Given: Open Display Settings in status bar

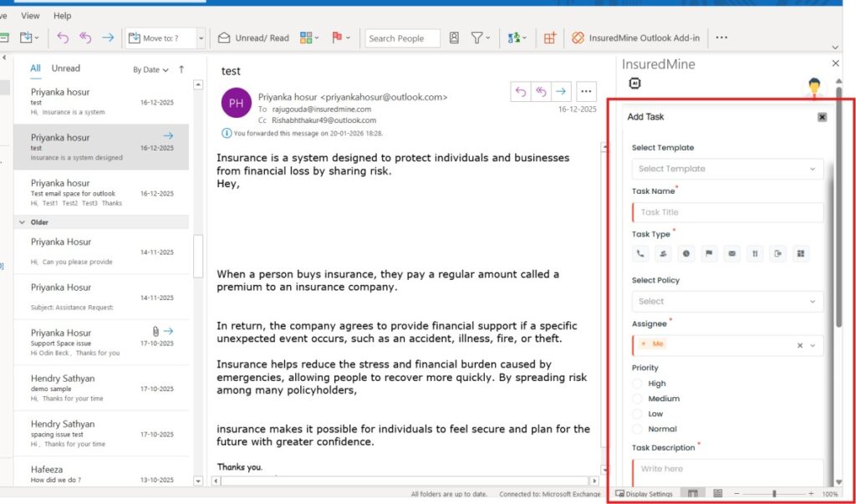Looking at the screenshot, I should (643, 494).
